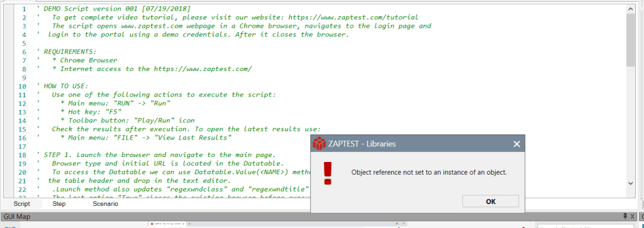
Task: Click 'Toolbar button: "Play/Run" icon' line
Action: click(127, 121)
